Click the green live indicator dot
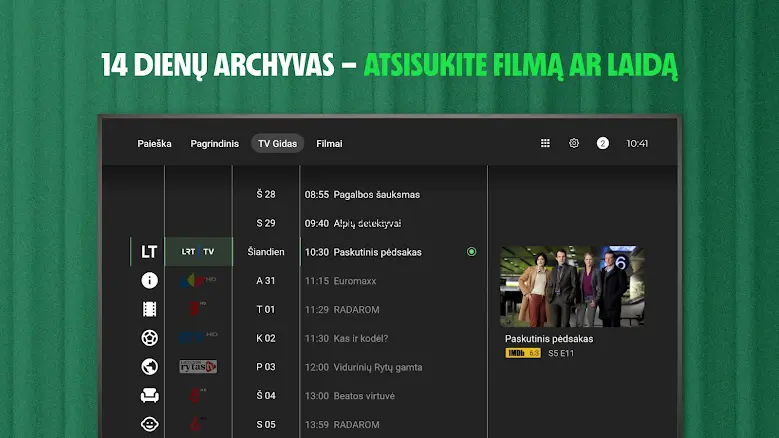This screenshot has width=779, height=438. pos(471,252)
